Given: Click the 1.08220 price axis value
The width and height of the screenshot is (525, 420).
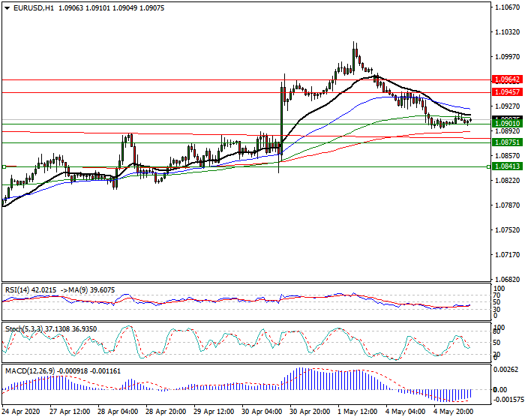Looking at the screenshot, I should (x=507, y=181).
